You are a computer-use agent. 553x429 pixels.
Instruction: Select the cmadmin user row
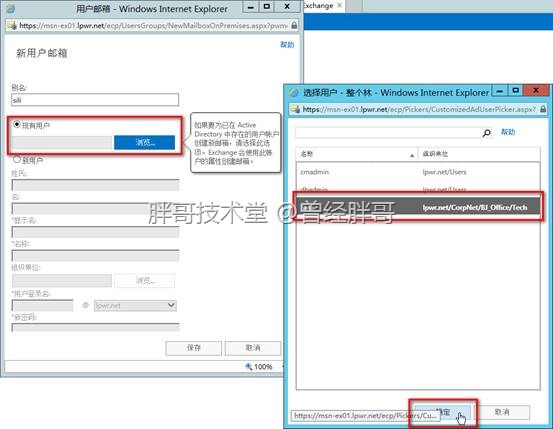[418, 172]
